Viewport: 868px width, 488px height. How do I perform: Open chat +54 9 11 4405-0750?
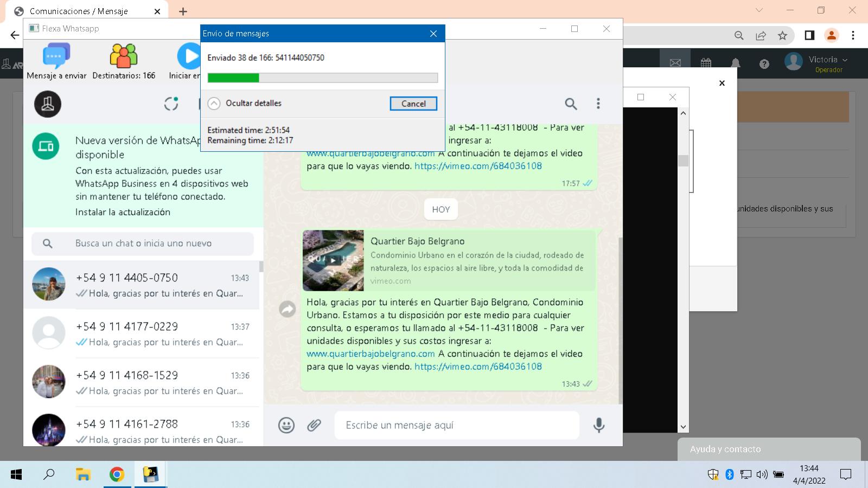141,285
